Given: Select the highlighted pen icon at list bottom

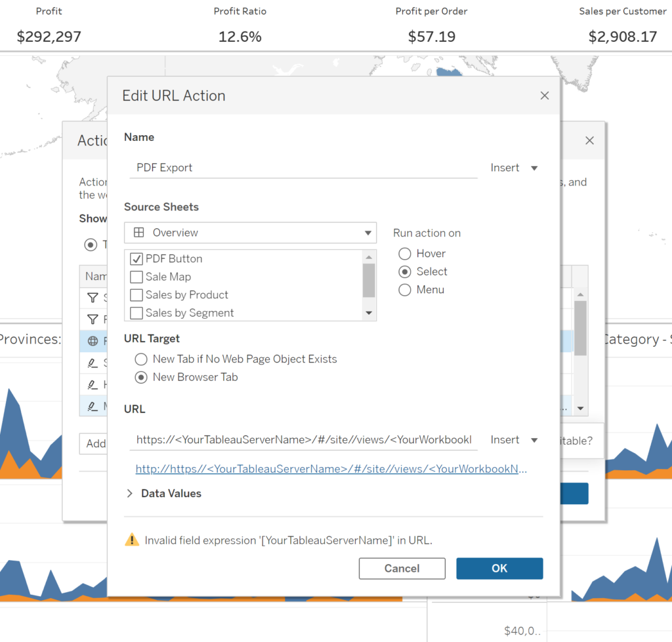Looking at the screenshot, I should click(92, 405).
